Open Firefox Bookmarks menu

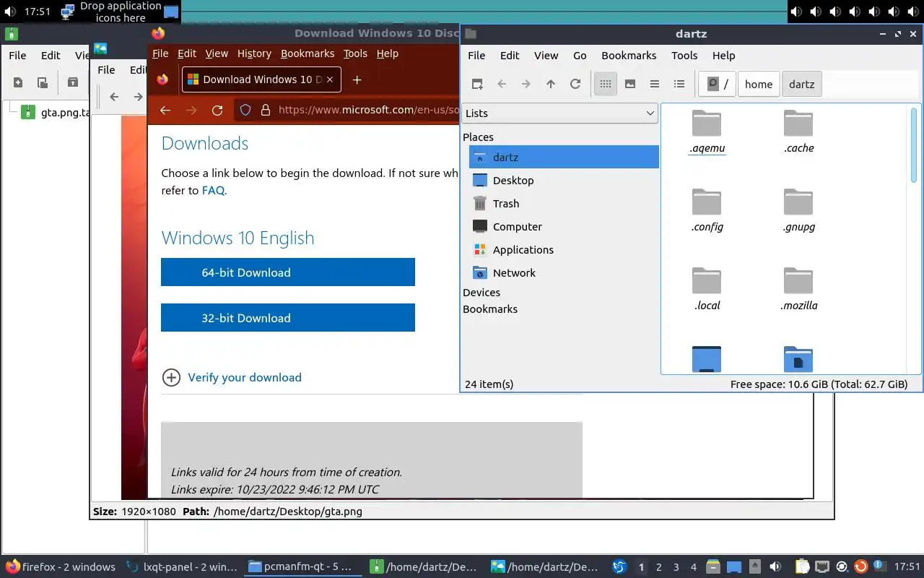pos(308,53)
